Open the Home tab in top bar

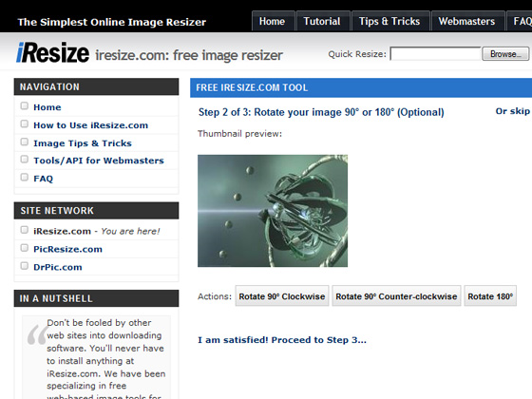[273, 21]
